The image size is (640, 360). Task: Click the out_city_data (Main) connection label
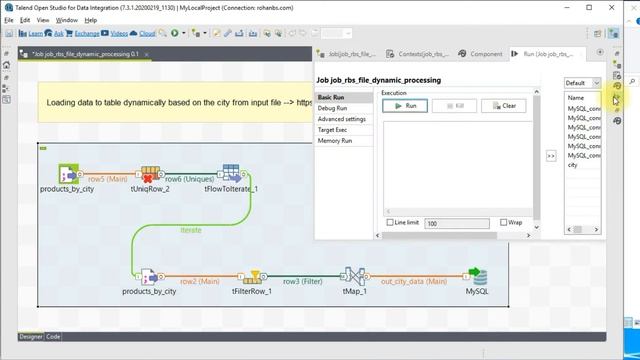[x=414, y=282]
